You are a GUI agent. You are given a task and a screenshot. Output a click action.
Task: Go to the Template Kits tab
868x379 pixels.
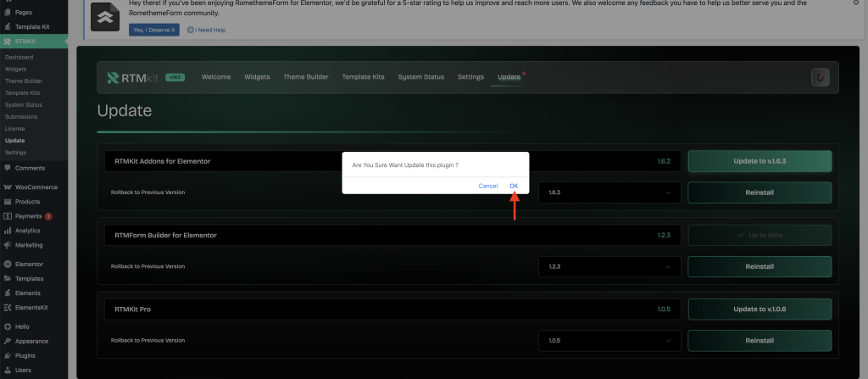point(363,77)
